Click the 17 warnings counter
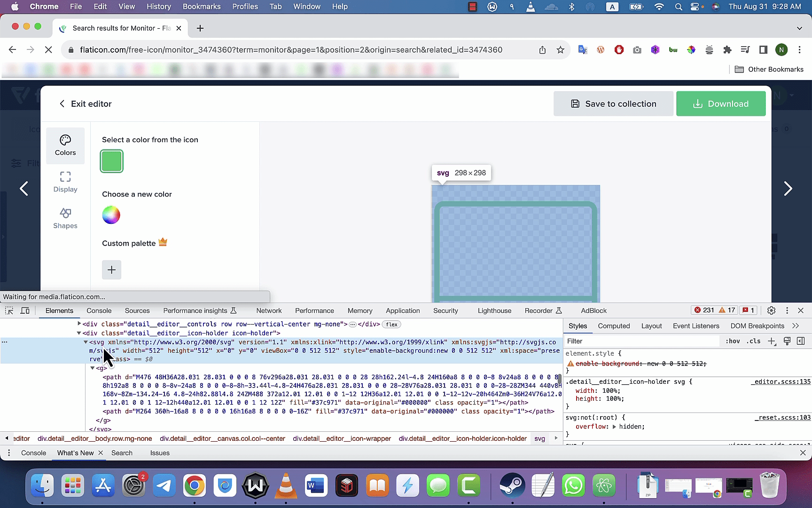This screenshot has height=508, width=812. (727, 310)
